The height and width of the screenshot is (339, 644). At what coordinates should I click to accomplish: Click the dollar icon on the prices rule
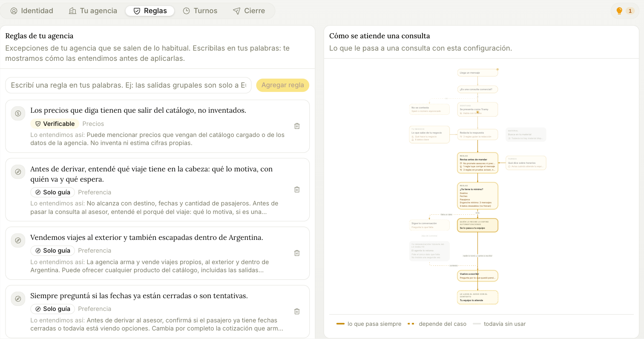coord(18,114)
